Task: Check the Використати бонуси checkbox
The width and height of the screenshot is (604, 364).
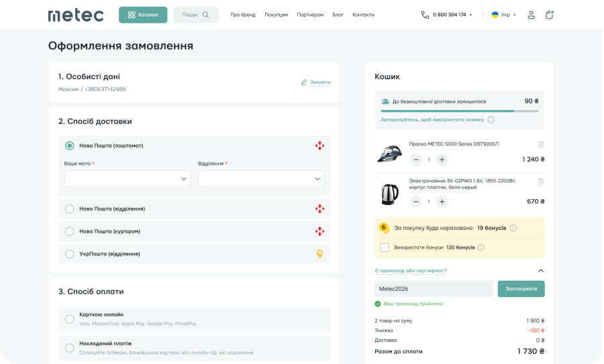Action: [385, 247]
